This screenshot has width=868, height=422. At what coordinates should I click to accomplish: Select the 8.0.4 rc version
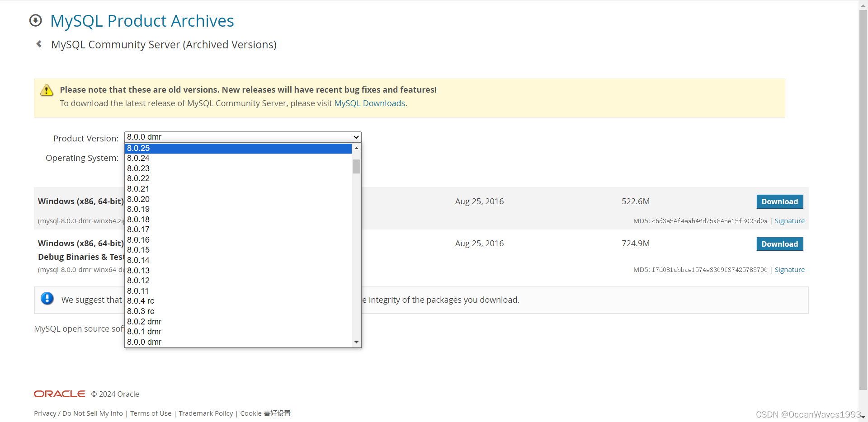pos(238,301)
